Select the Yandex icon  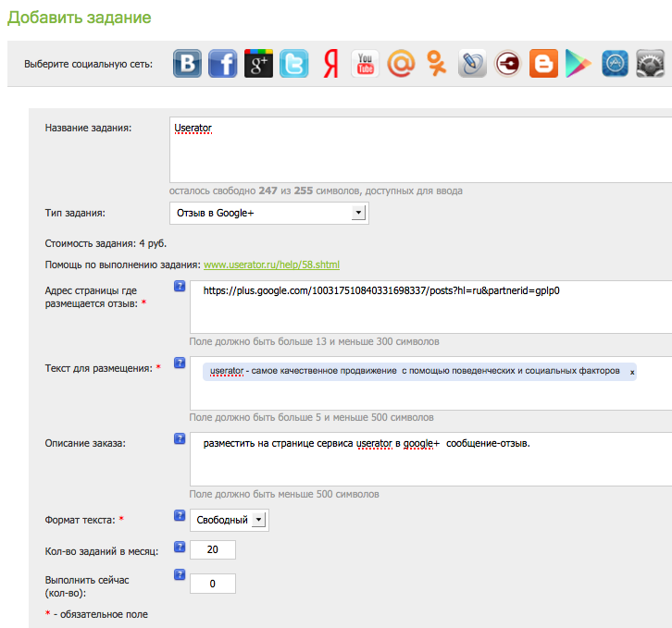(x=330, y=64)
